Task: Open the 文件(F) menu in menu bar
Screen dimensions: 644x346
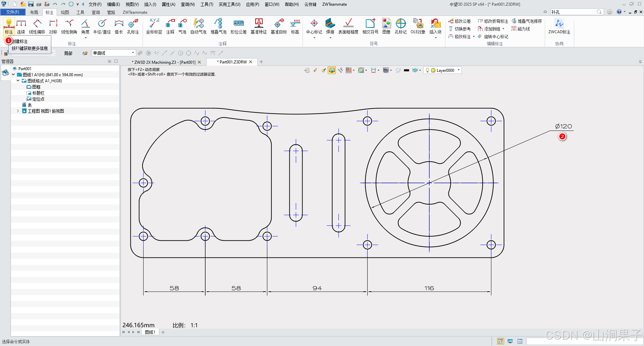Action: point(95,4)
